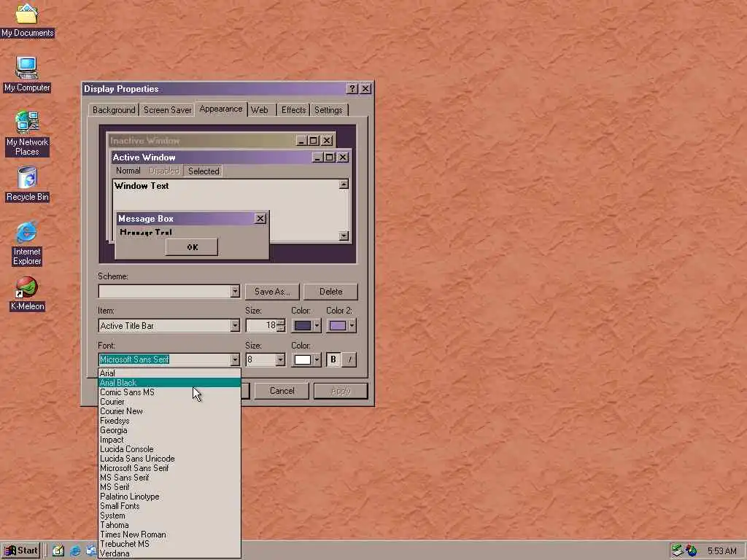The width and height of the screenshot is (747, 560).
Task: Choose Comic Sans MS font
Action: click(x=169, y=392)
